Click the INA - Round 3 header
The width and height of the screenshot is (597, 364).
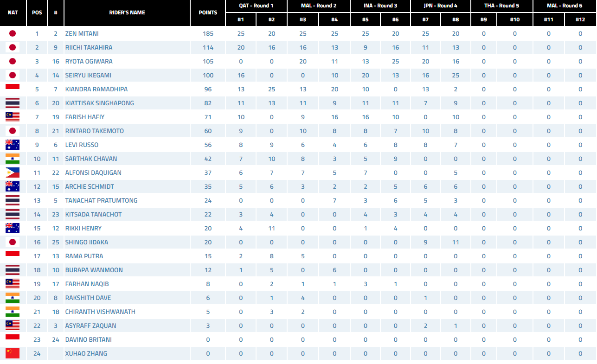pyautogui.click(x=380, y=6)
